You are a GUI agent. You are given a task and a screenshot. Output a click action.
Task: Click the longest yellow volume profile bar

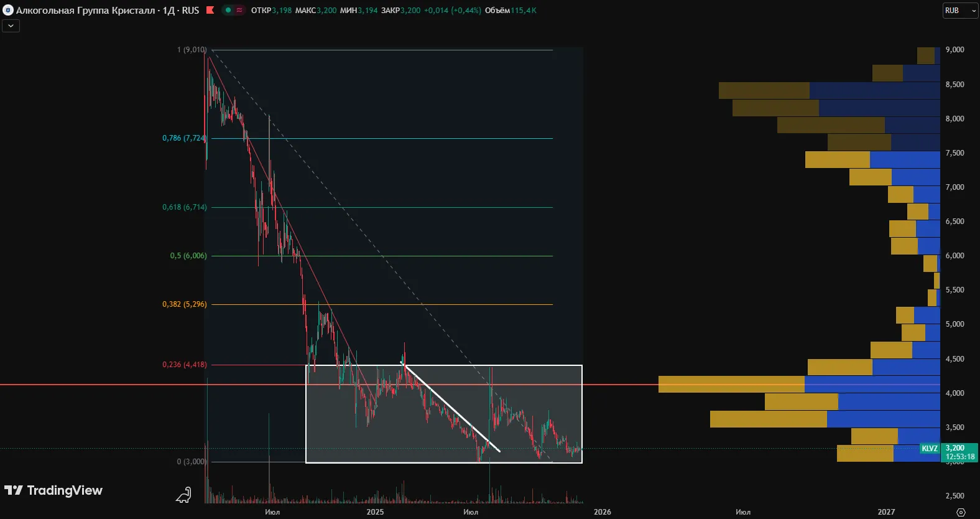pos(731,385)
